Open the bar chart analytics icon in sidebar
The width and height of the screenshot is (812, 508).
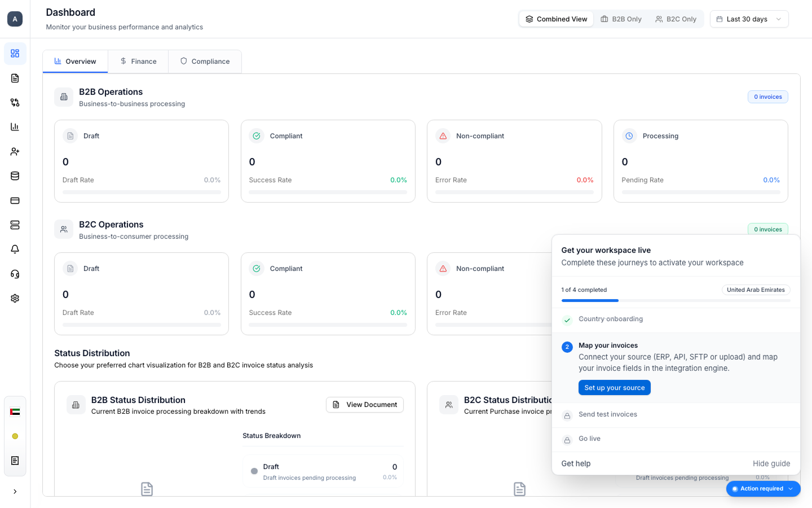(x=15, y=127)
